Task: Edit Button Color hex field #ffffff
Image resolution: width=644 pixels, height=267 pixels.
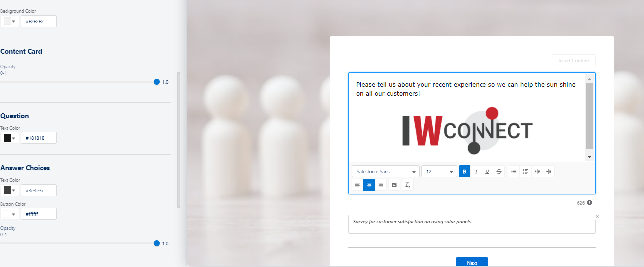Action: [x=39, y=214]
